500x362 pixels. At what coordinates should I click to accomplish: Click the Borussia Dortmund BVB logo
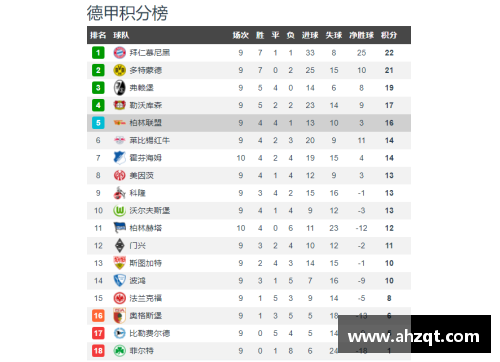pos(119,70)
